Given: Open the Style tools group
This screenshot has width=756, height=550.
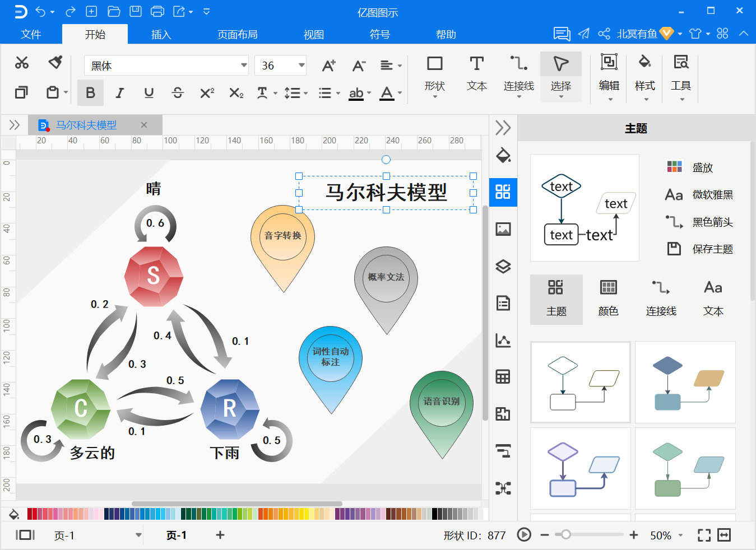Looking at the screenshot, I should pos(645,77).
